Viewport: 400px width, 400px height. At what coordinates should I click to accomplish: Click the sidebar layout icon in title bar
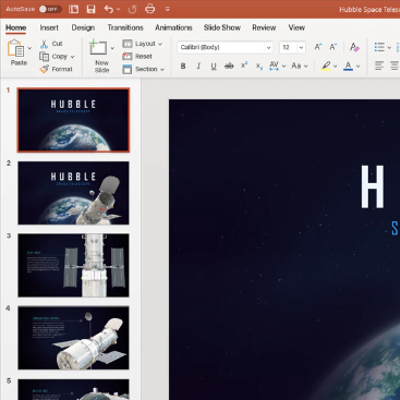click(x=74, y=9)
